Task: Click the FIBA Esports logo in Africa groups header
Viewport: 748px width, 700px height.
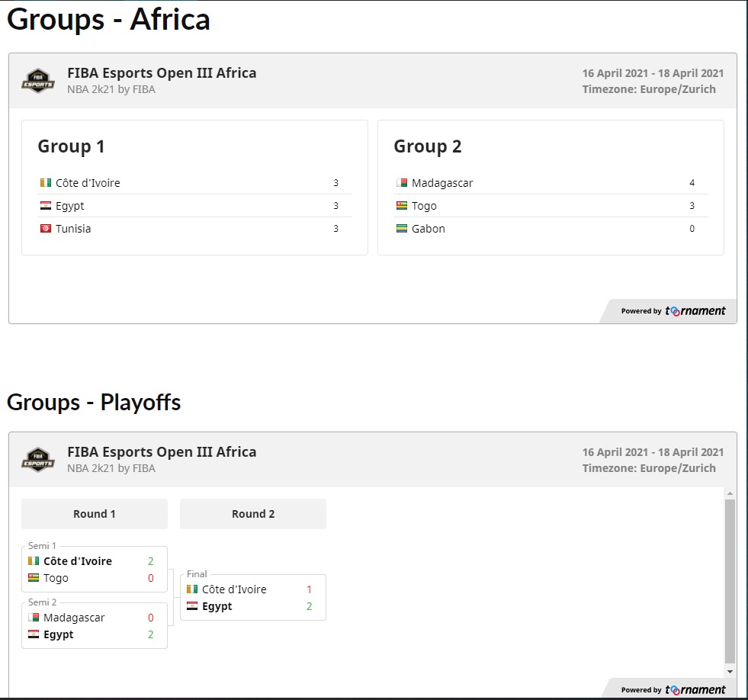Action: (x=38, y=81)
